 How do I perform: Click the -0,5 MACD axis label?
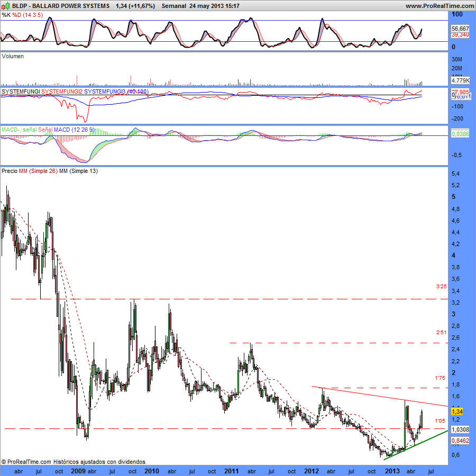(x=457, y=155)
